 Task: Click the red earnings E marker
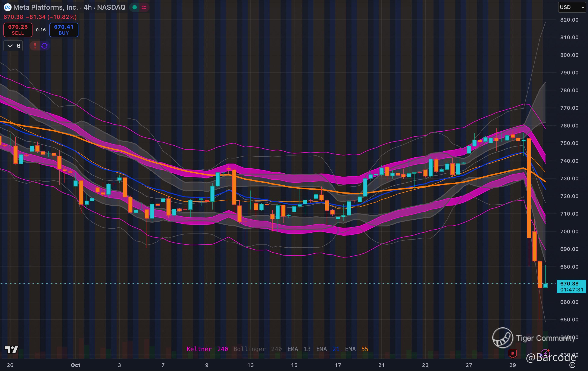click(513, 353)
